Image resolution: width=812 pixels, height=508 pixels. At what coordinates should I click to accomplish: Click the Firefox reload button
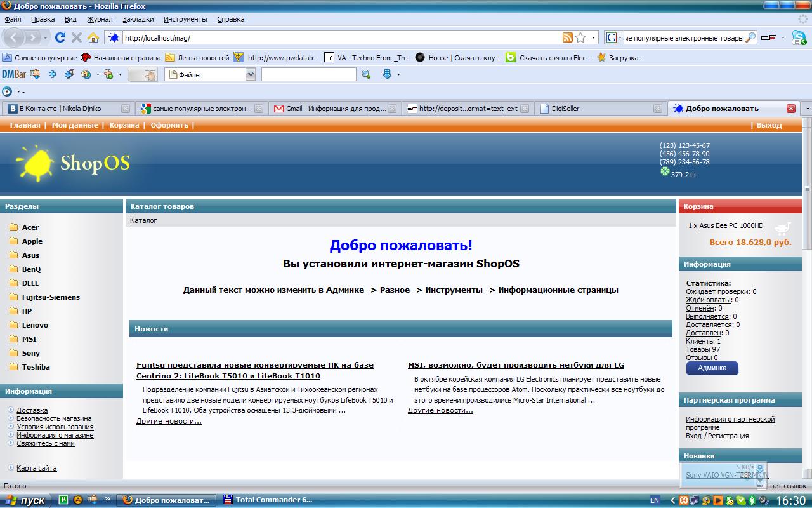60,37
